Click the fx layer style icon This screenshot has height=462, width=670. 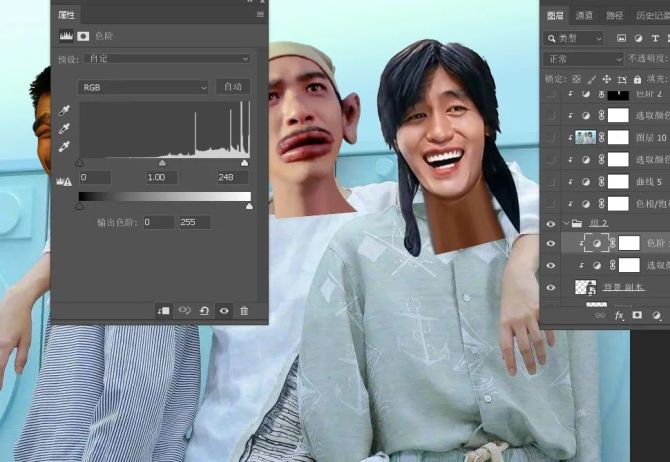pos(619,315)
